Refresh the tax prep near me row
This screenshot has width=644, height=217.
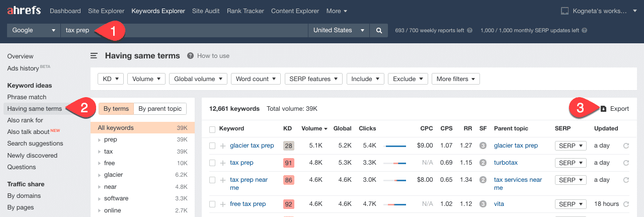click(x=626, y=180)
